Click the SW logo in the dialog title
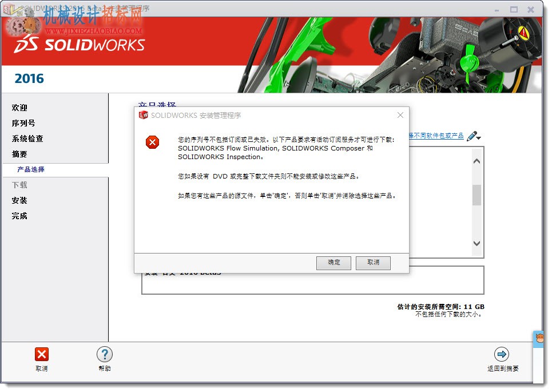552x392 pixels. 143,115
